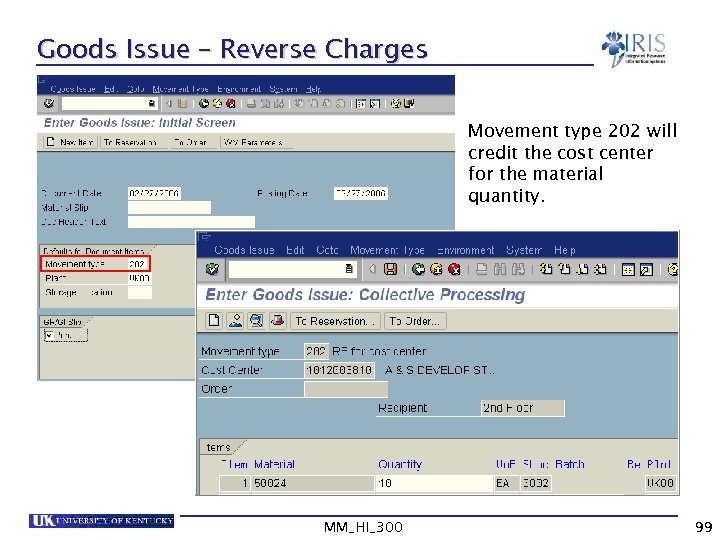The height and width of the screenshot is (540, 720).
Task: Click the Find binoculars icon in Collective Processing toolbar
Action: click(500, 269)
